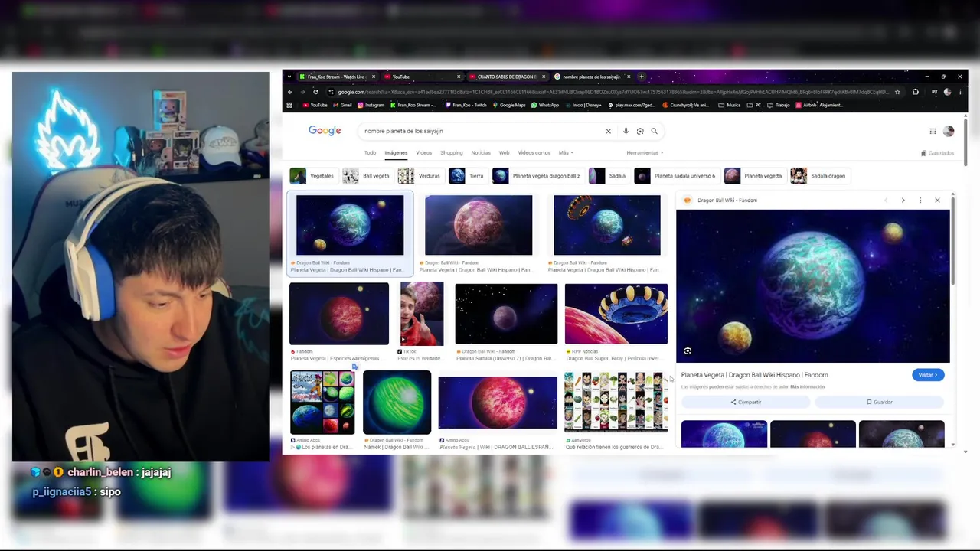Open the Google Maps bookmark
The width and height of the screenshot is (980, 551).
pyautogui.click(x=509, y=105)
